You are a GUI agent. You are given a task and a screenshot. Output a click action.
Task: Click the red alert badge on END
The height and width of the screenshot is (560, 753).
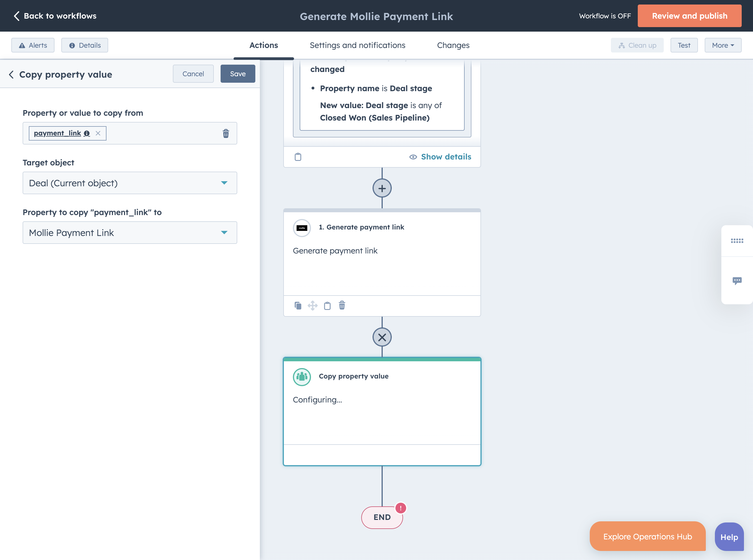(x=401, y=508)
